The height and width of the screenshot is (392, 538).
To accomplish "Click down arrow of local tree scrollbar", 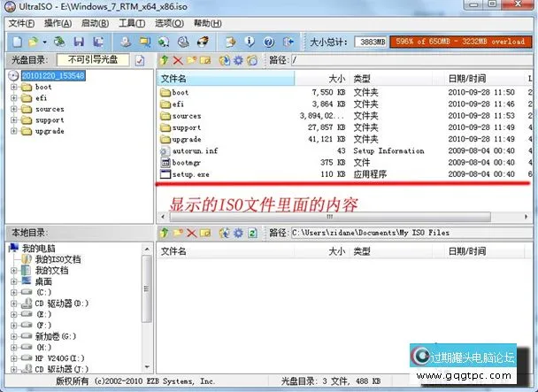I will (x=147, y=367).
